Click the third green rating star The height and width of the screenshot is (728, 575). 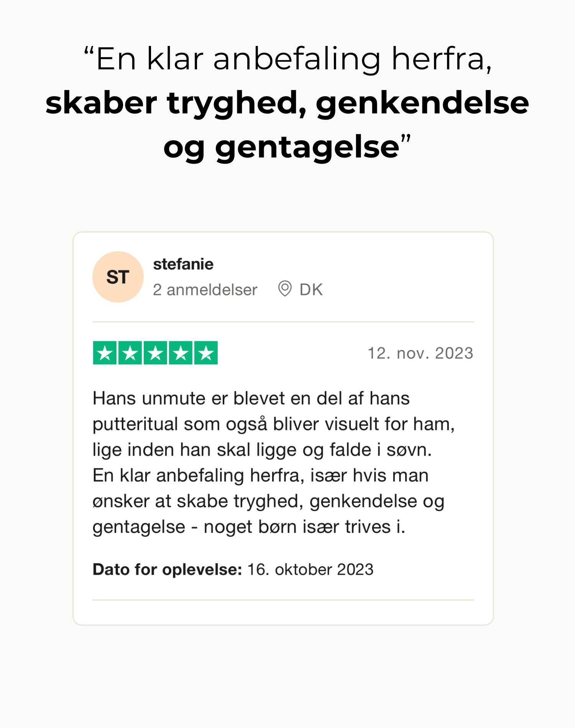[x=155, y=353]
